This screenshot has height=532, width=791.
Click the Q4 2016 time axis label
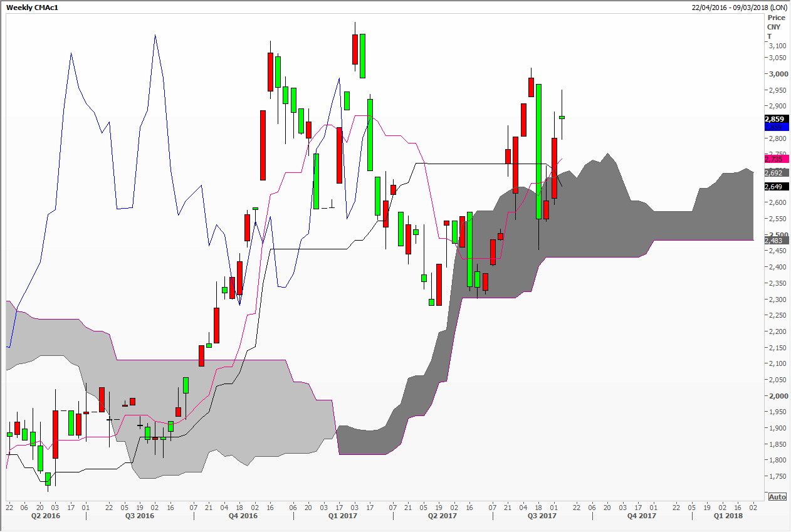(243, 516)
